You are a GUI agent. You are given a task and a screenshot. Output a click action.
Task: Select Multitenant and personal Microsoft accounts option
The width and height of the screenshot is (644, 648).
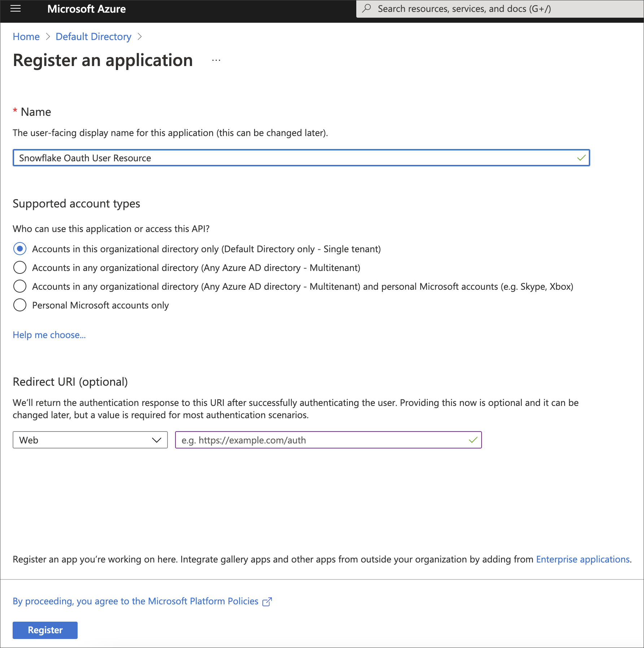(20, 286)
